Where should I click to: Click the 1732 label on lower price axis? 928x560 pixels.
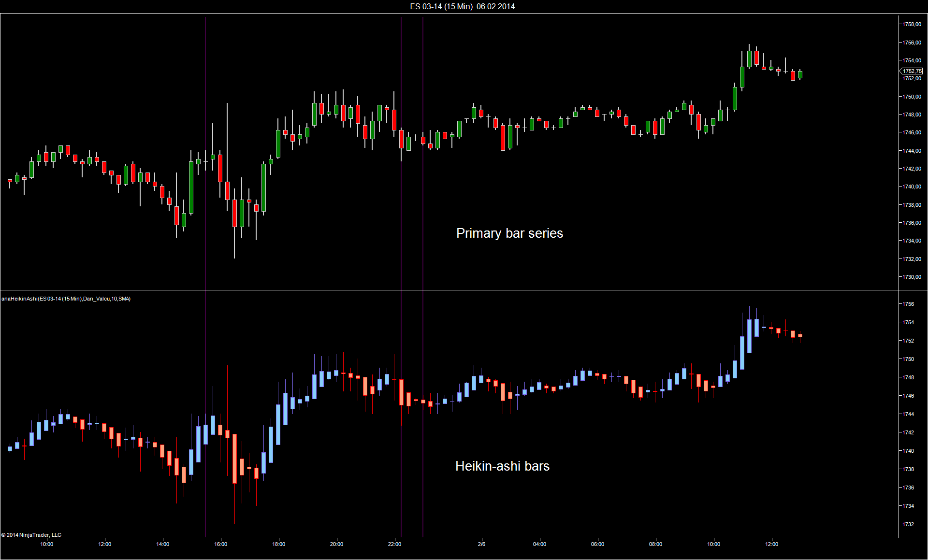click(908, 524)
